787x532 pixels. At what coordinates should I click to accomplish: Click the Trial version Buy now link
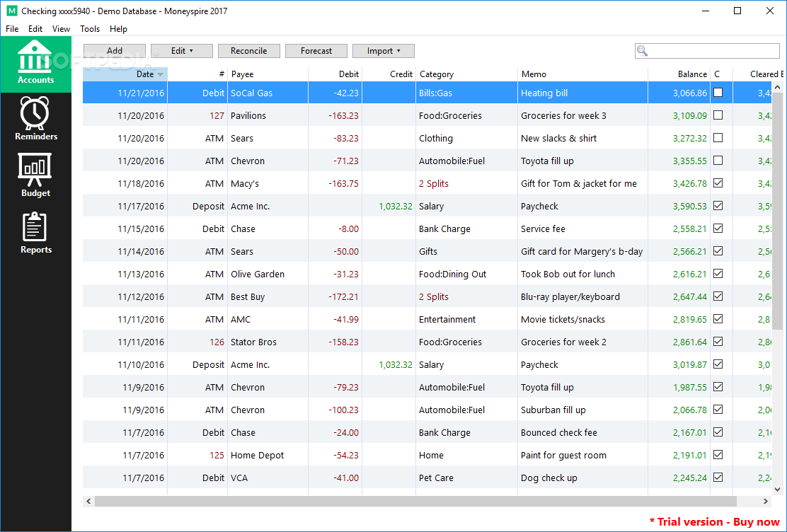pyautogui.click(x=715, y=521)
